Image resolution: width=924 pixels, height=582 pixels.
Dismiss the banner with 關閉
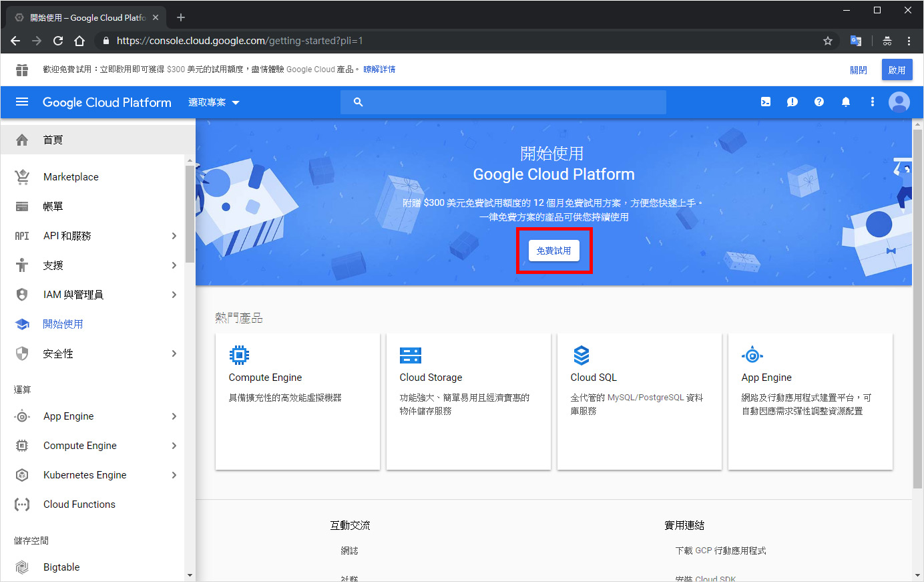point(859,69)
